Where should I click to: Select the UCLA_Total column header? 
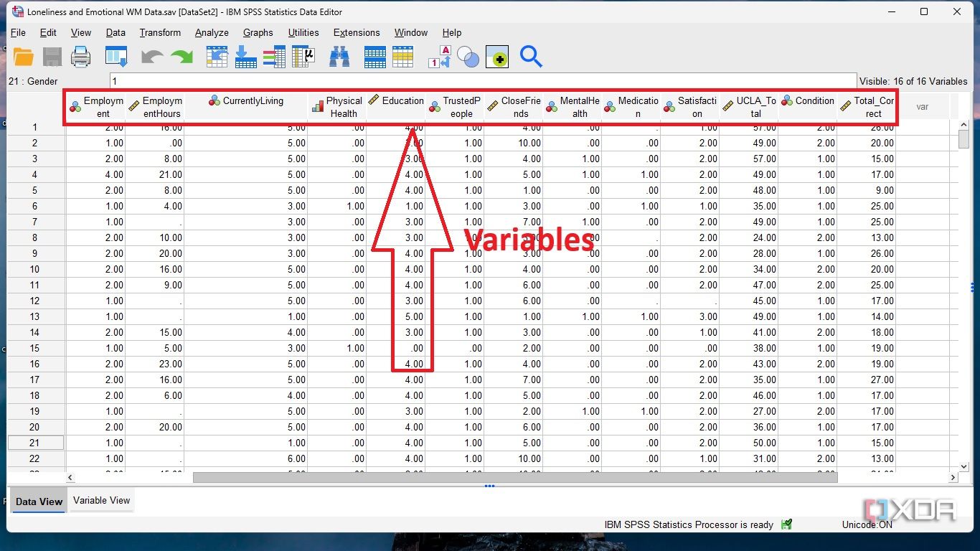click(749, 107)
